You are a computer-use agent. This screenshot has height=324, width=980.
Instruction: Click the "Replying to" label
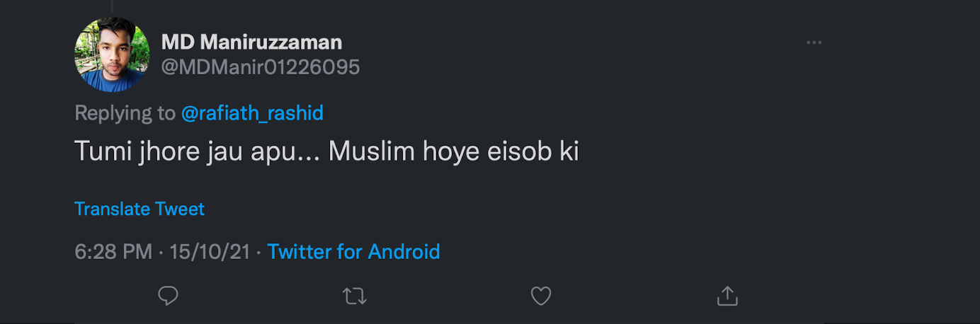[125, 112]
